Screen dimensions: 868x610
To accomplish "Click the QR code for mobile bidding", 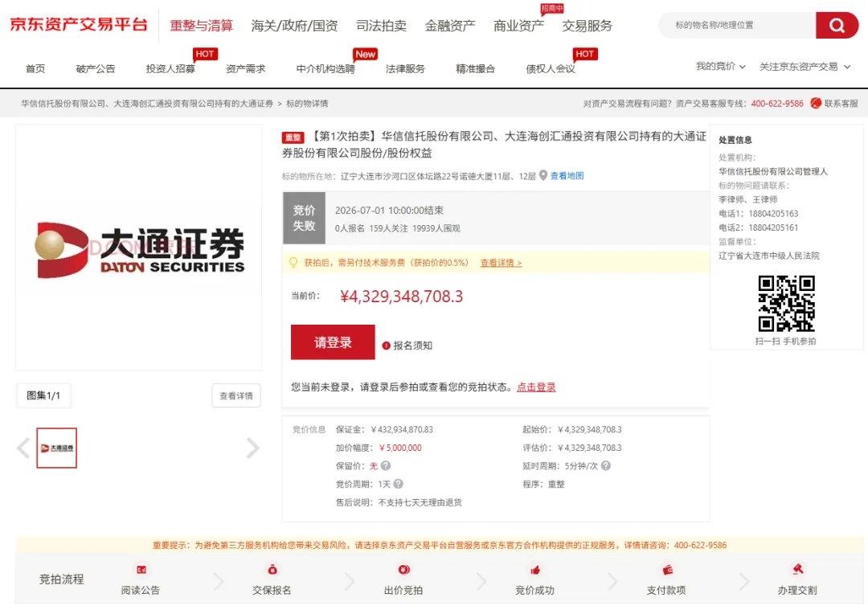I will (786, 303).
